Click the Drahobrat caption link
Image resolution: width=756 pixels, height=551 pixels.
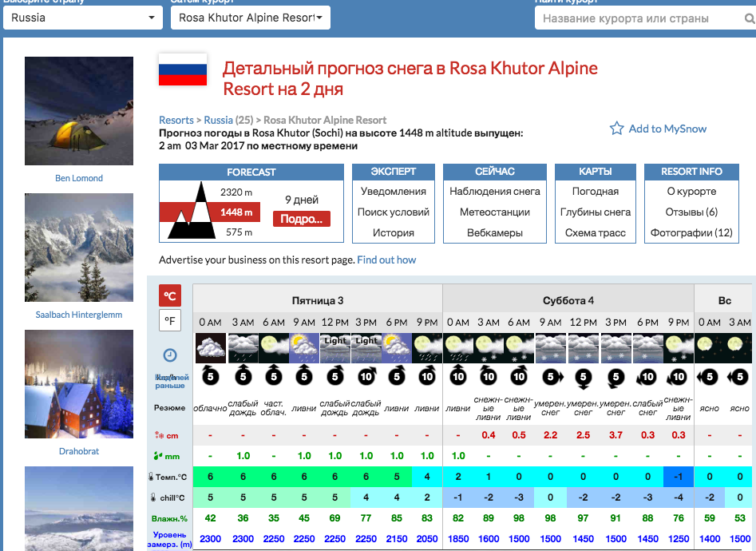coord(79,451)
